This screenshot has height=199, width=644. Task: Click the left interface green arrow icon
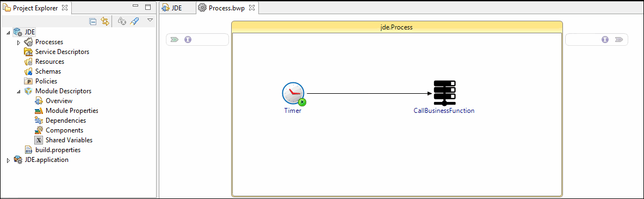pyautogui.click(x=174, y=40)
